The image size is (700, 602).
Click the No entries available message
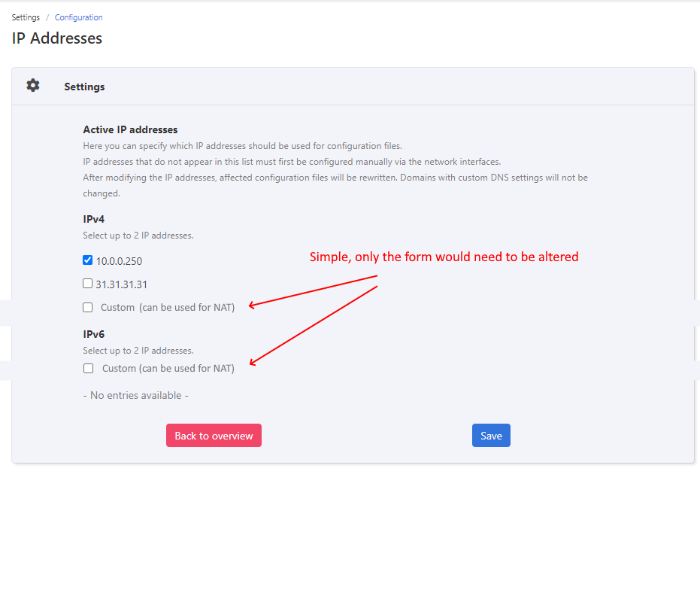coord(136,395)
